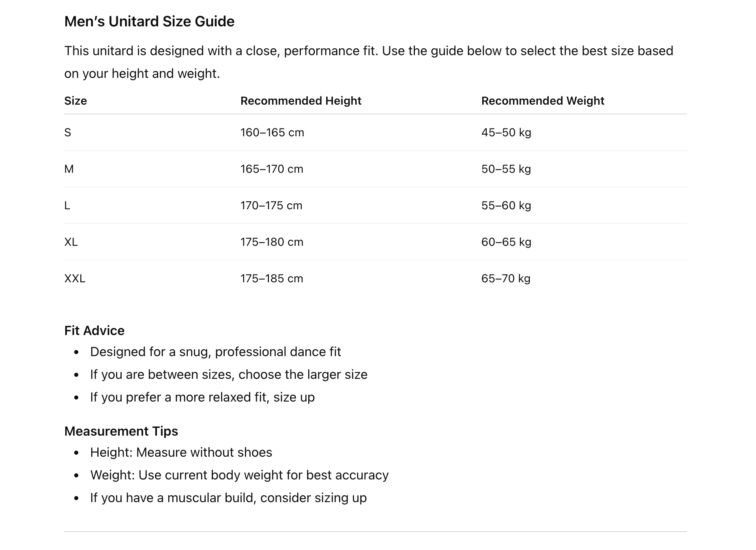Click the 160–165 cm height cell
Image resolution: width=756 pixels, height=550 pixels.
[272, 133]
